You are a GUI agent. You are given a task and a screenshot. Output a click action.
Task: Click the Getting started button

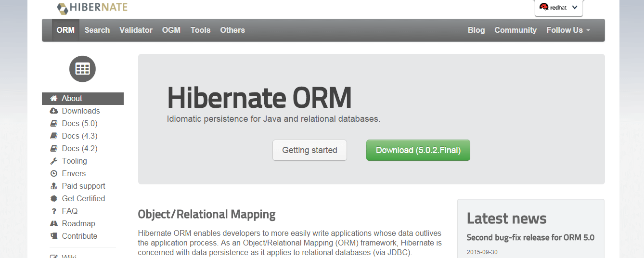[309, 150]
